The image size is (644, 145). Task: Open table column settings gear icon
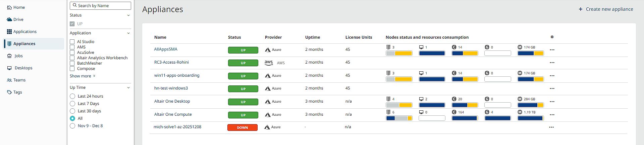552,37
